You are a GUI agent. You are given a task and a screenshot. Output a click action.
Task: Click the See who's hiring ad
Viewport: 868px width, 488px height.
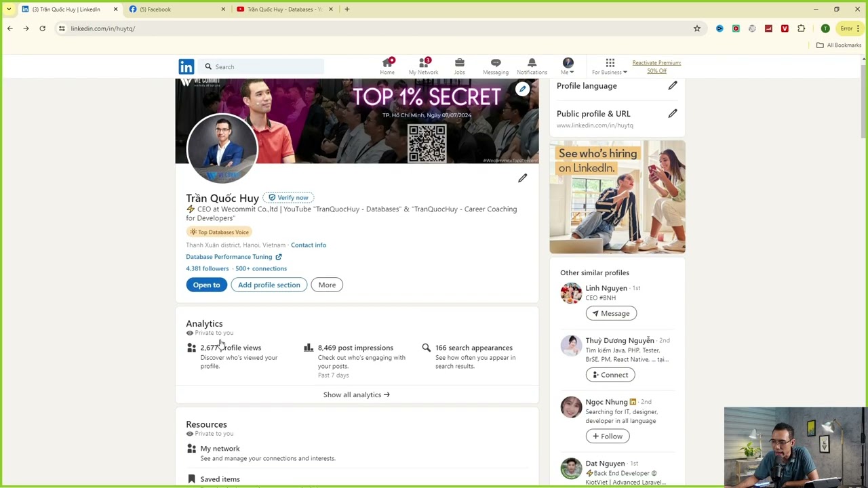[x=617, y=197]
